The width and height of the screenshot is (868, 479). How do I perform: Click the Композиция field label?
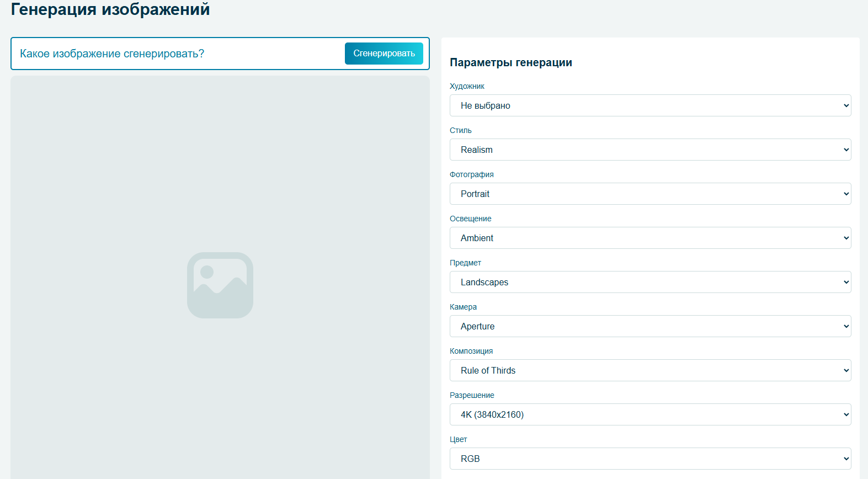(x=471, y=351)
